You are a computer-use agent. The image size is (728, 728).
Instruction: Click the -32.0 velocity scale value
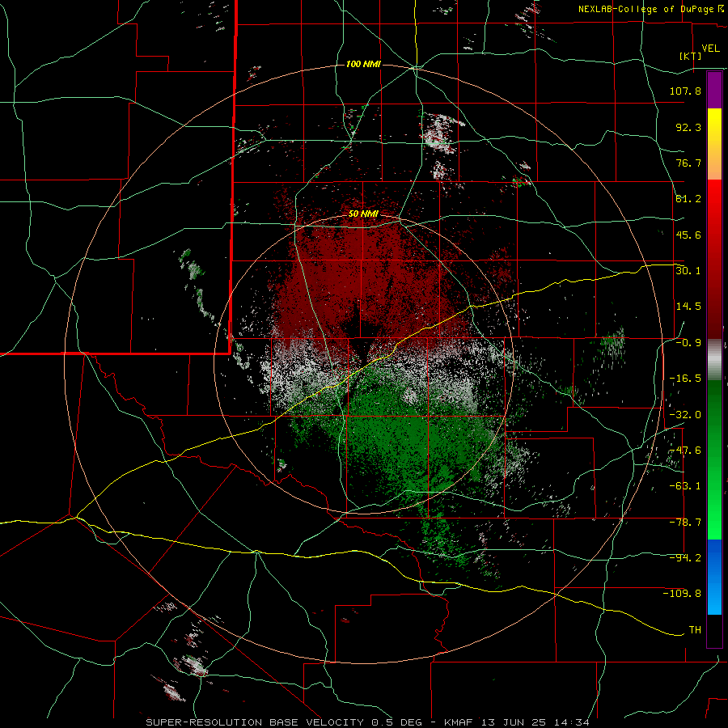tap(685, 414)
